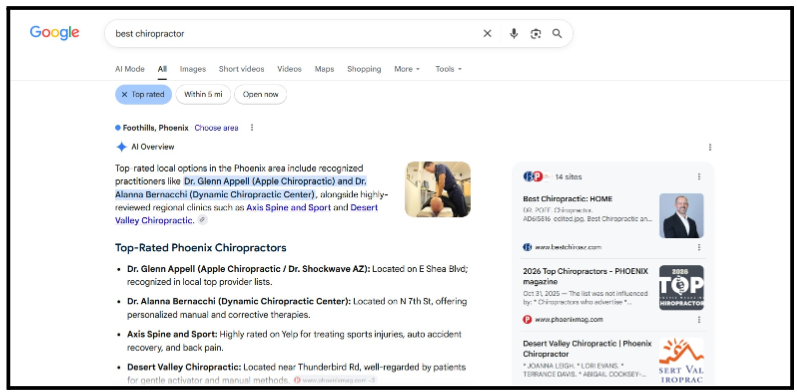
Task: Open the 2026 TOP Chiropractors thumbnail
Action: [x=681, y=288]
